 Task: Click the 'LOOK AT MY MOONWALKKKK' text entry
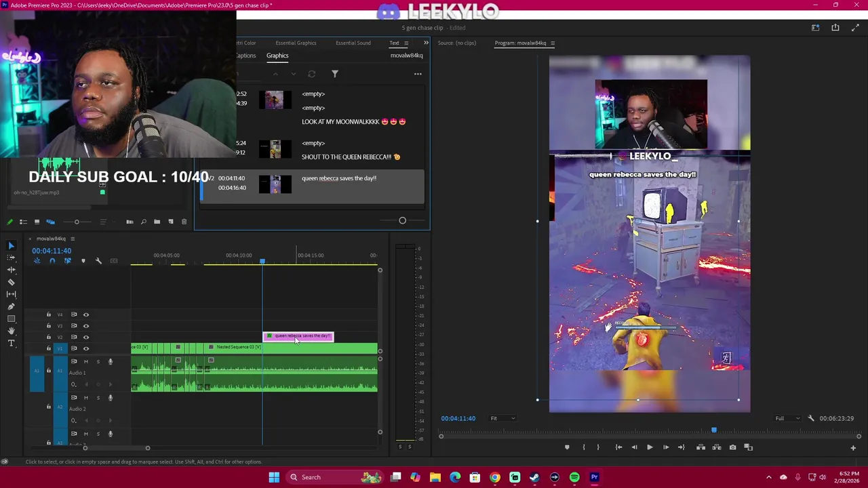353,122
